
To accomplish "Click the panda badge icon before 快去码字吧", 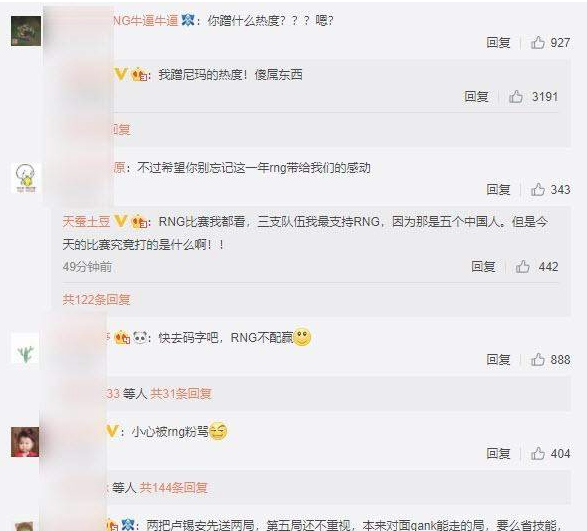I will (140, 338).
